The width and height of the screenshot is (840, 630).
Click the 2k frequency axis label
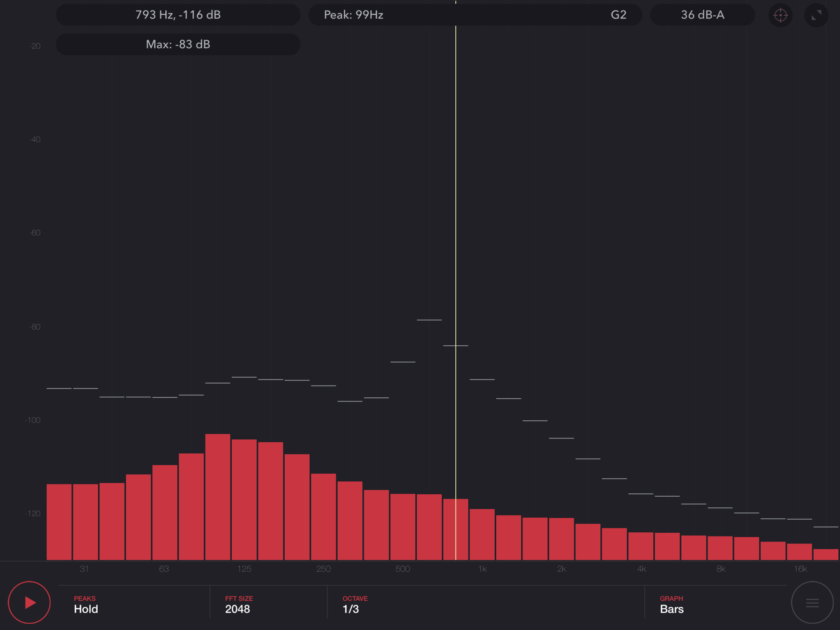coord(562,569)
